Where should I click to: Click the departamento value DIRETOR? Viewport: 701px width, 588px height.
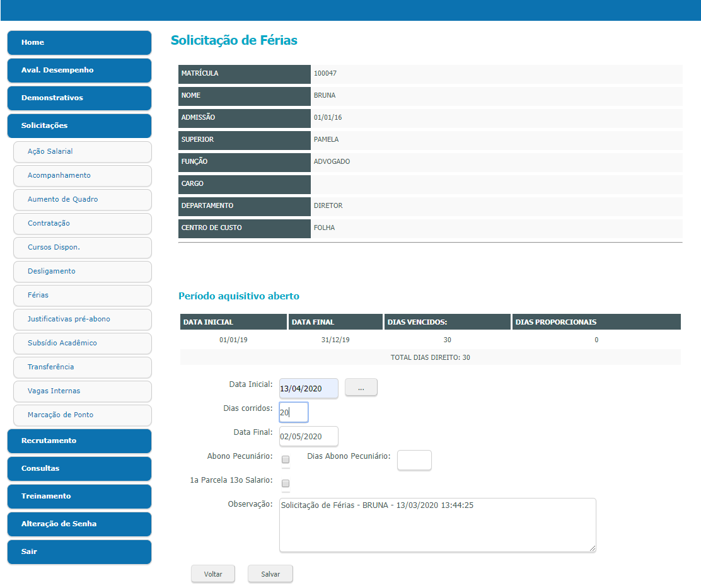pos(328,205)
